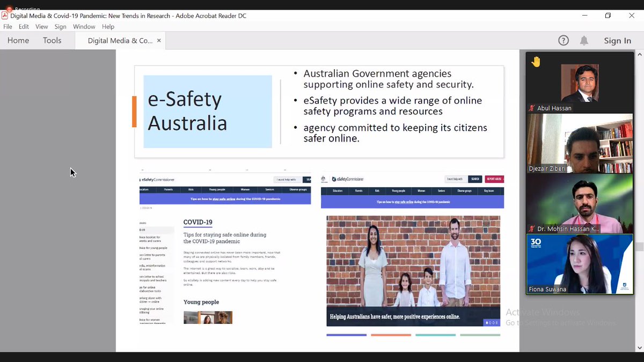Click the SEARCH button on right eSafety page
644x362 pixels.
click(474, 179)
